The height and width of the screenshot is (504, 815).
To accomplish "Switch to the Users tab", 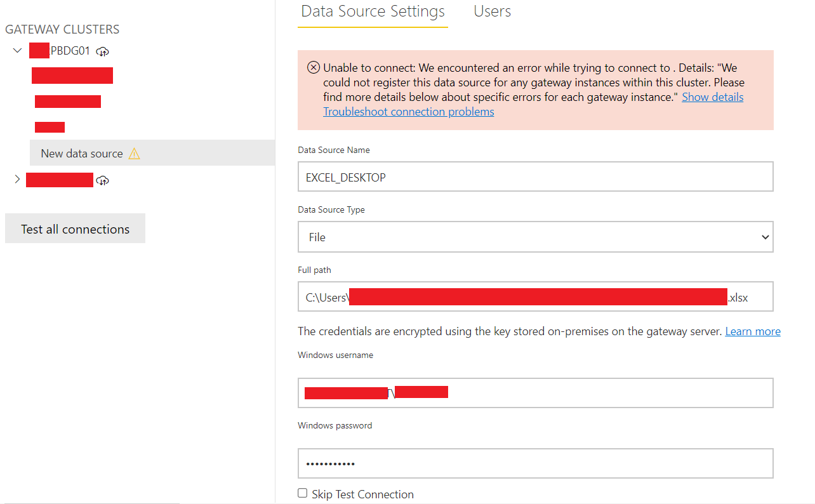I will coord(493,11).
